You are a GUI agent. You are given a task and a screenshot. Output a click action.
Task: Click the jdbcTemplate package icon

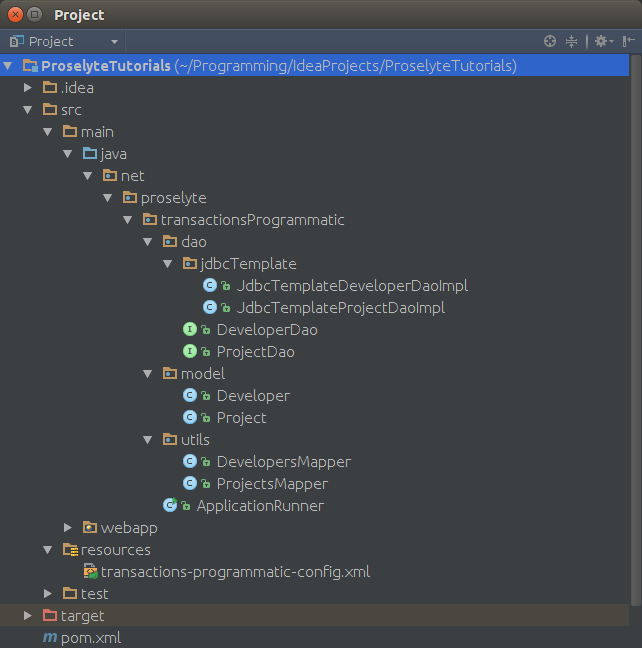pos(190,263)
